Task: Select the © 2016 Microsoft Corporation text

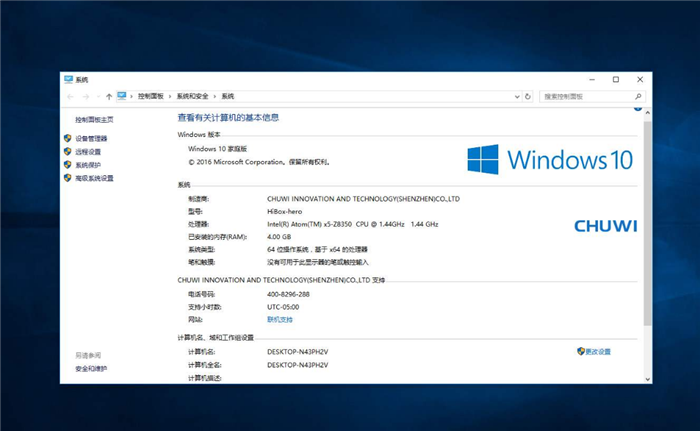Action: (x=259, y=162)
